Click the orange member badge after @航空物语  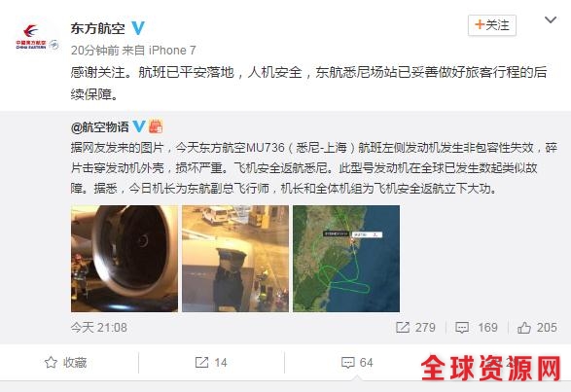pyautogui.click(x=156, y=126)
